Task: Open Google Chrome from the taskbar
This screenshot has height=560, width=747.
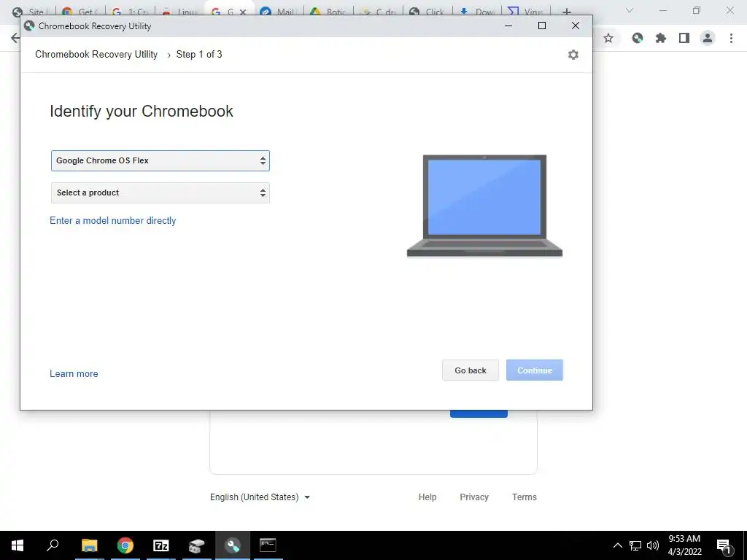Action: [125, 545]
